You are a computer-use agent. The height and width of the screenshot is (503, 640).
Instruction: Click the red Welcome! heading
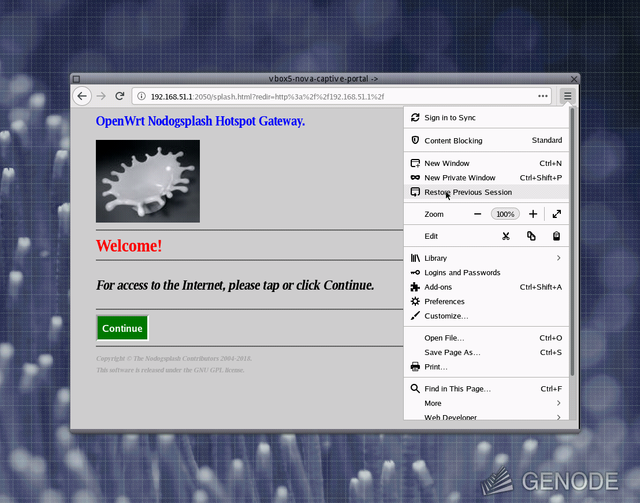[x=129, y=246]
